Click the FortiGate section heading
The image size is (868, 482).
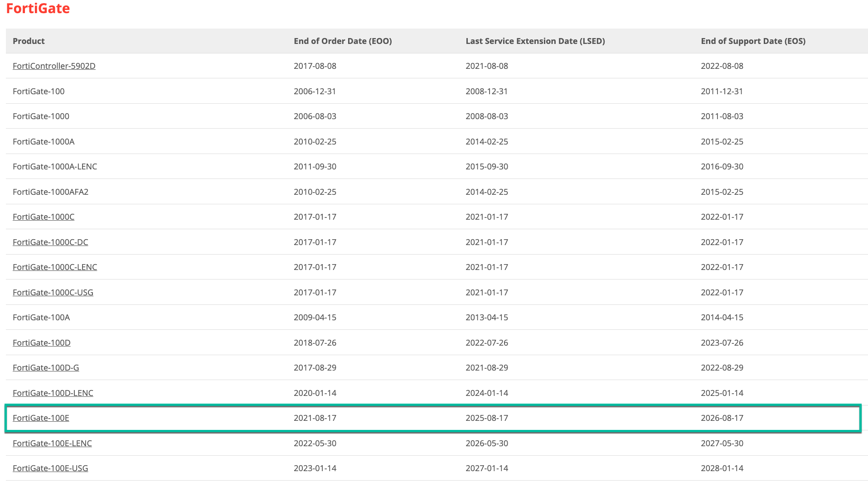pyautogui.click(x=38, y=9)
